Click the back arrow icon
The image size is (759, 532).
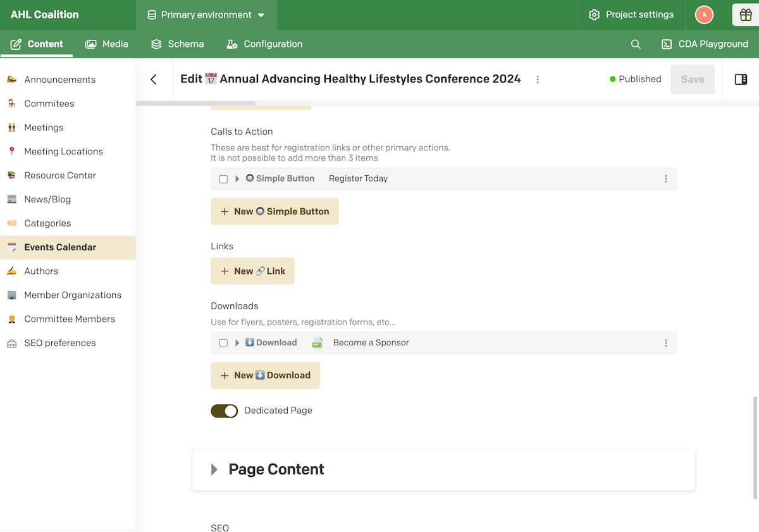154,79
